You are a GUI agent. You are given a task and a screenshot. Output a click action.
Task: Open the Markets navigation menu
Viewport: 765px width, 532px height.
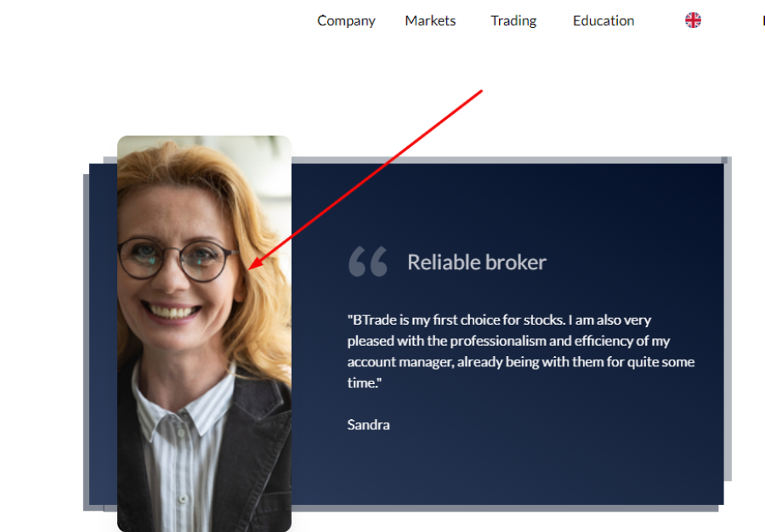click(x=430, y=21)
